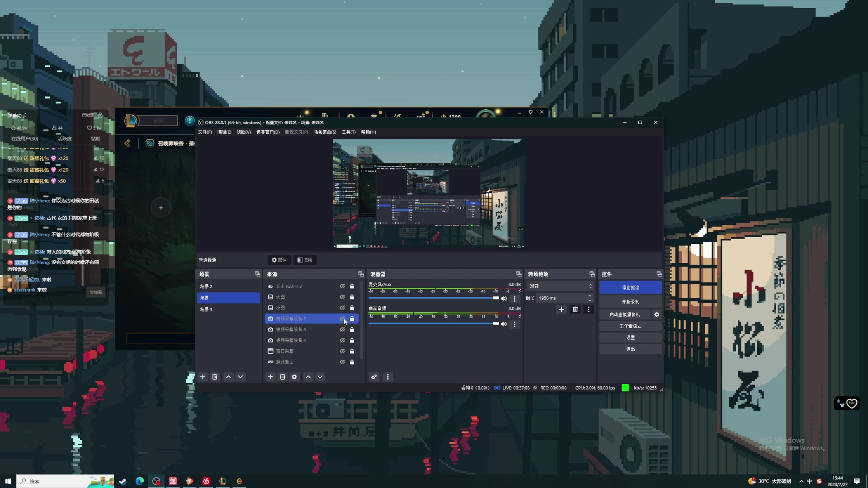The image size is (868, 488).
Task: Open 帮助(H) menu
Action: 368,132
